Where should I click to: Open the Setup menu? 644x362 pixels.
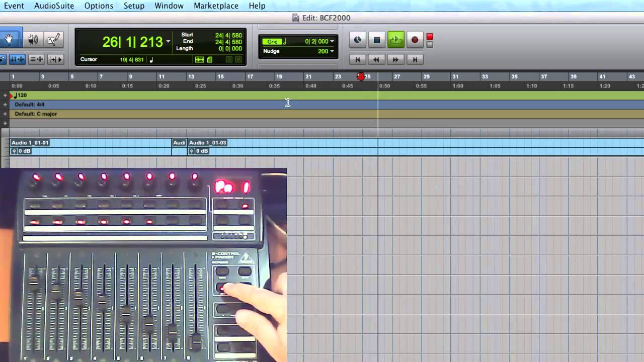134,6
